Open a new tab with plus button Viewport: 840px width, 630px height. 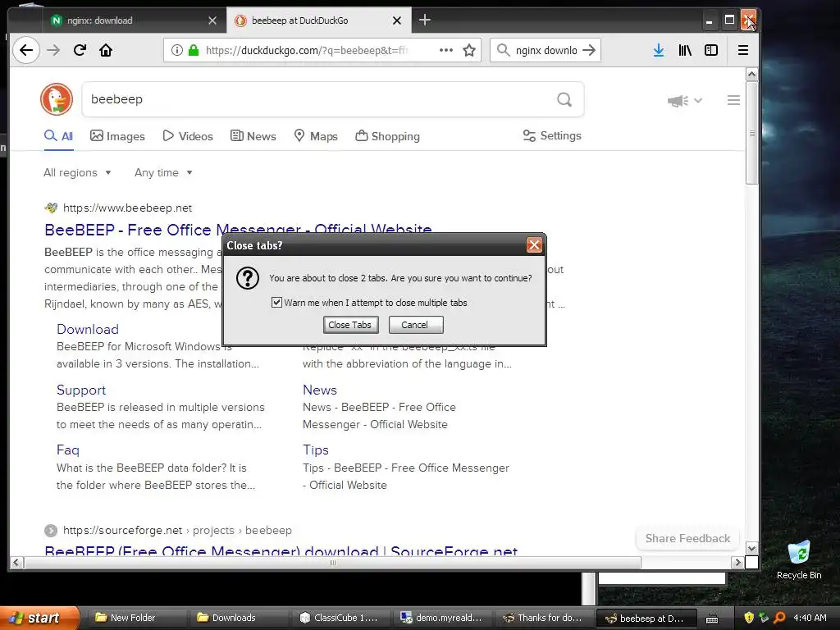[x=425, y=20]
